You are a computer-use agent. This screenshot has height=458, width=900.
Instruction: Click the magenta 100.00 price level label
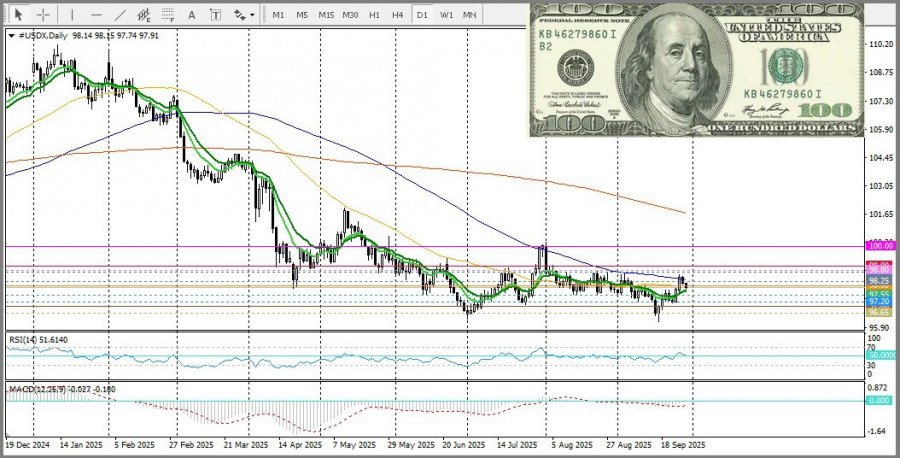coord(881,245)
